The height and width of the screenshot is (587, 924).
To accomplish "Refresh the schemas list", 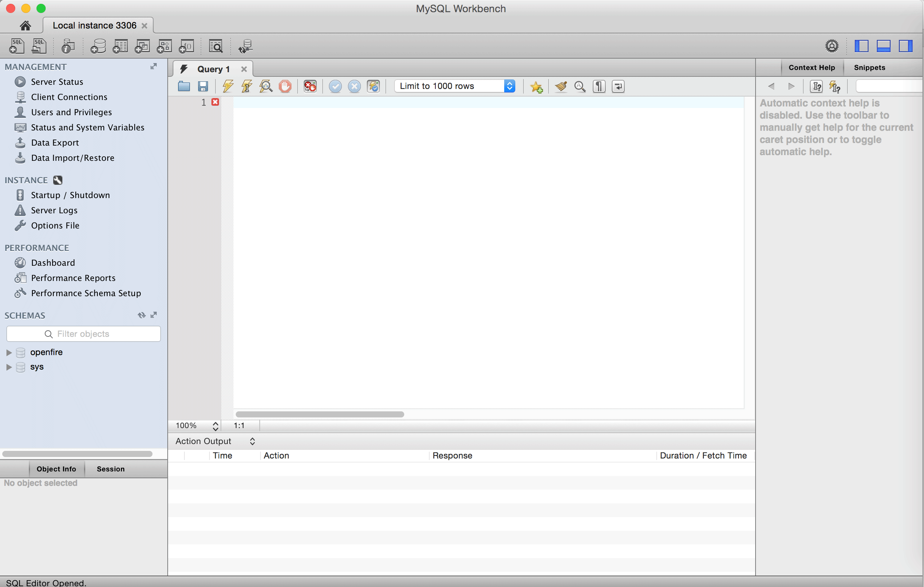I will [x=141, y=315].
